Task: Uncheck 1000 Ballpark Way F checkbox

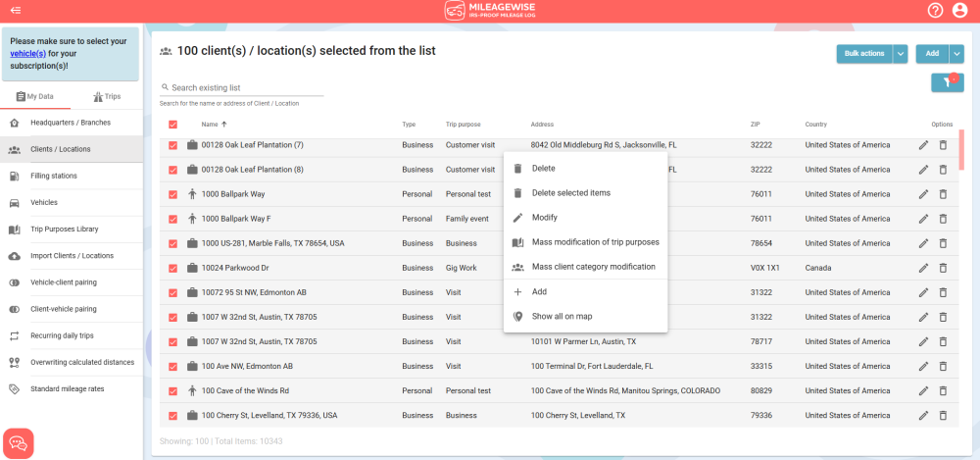Action: coord(173,219)
